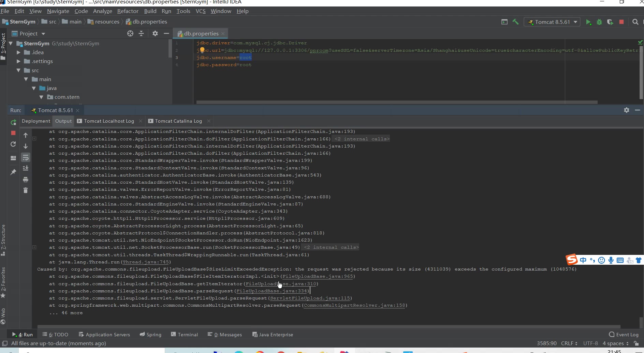Collapse the com.stern package

point(41,97)
